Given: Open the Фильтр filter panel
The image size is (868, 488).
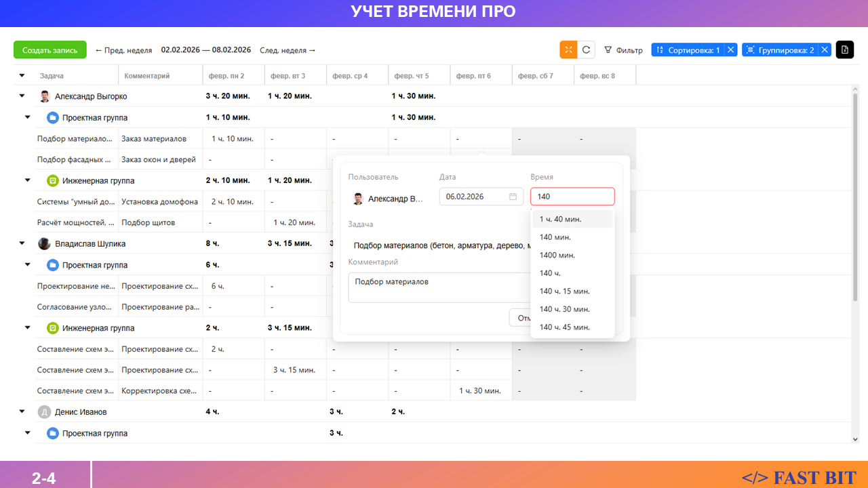Looking at the screenshot, I should pos(623,50).
